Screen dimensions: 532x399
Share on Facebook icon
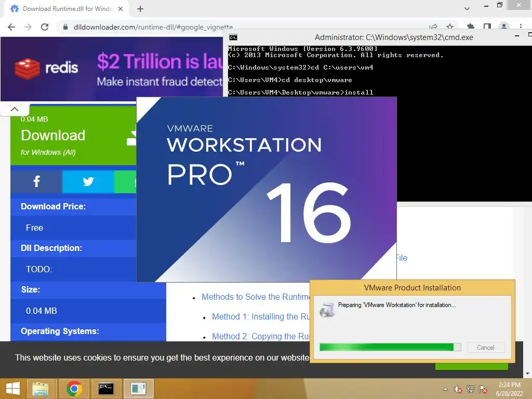coord(36,182)
